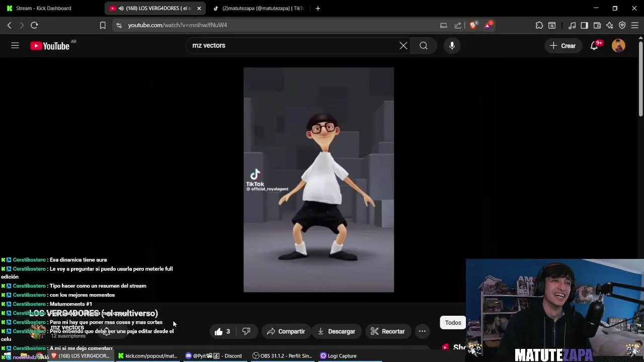Image resolution: width=644 pixels, height=362 pixels.
Task: Open the 'mz vectors' channel name
Action: (67, 327)
